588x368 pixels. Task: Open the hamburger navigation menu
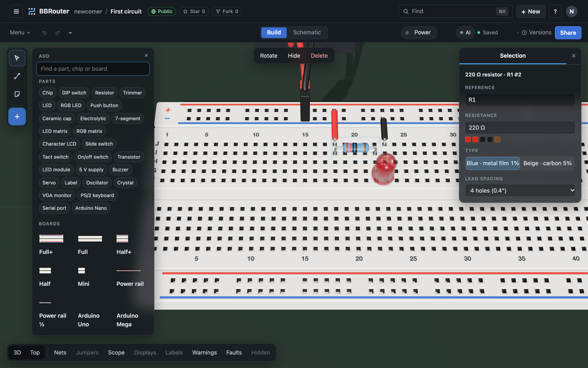point(16,11)
